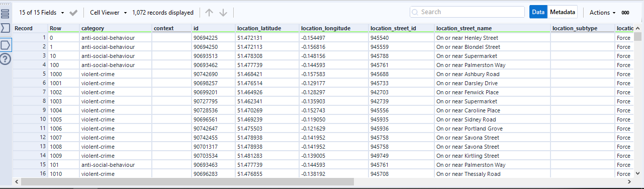Viewport: 644px width, 189px height.
Task: Click the location_street_name column header
Action: pyautogui.click(x=492, y=28)
